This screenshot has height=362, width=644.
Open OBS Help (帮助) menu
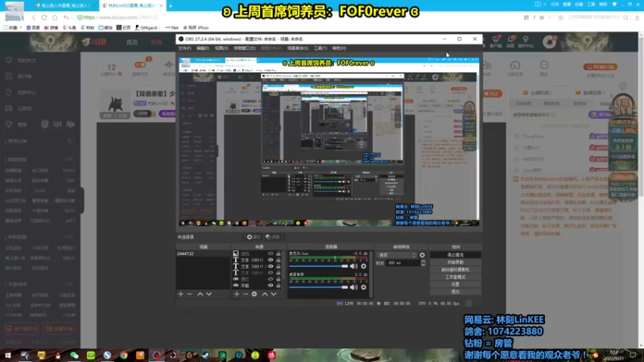(x=339, y=48)
